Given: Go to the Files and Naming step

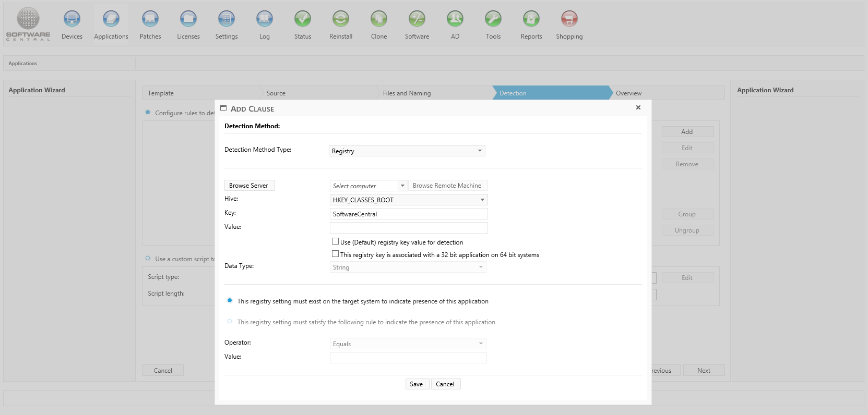Looking at the screenshot, I should click(407, 93).
